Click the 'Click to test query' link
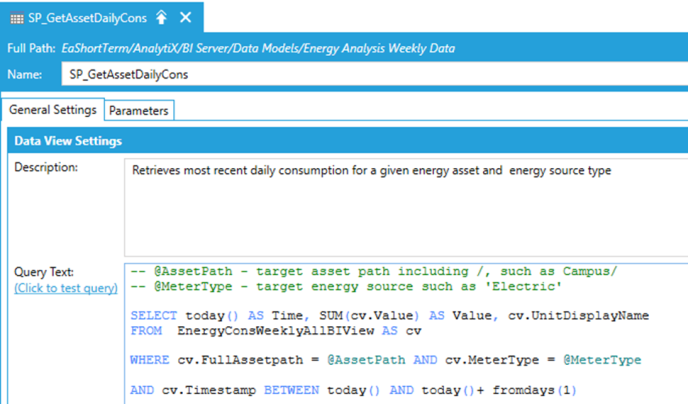The image size is (688, 404). (x=66, y=288)
